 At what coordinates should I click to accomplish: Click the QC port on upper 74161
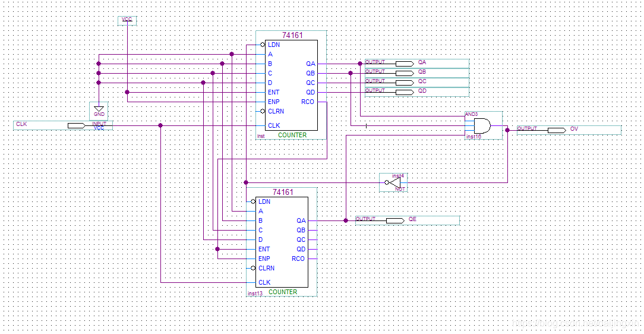pos(311,83)
